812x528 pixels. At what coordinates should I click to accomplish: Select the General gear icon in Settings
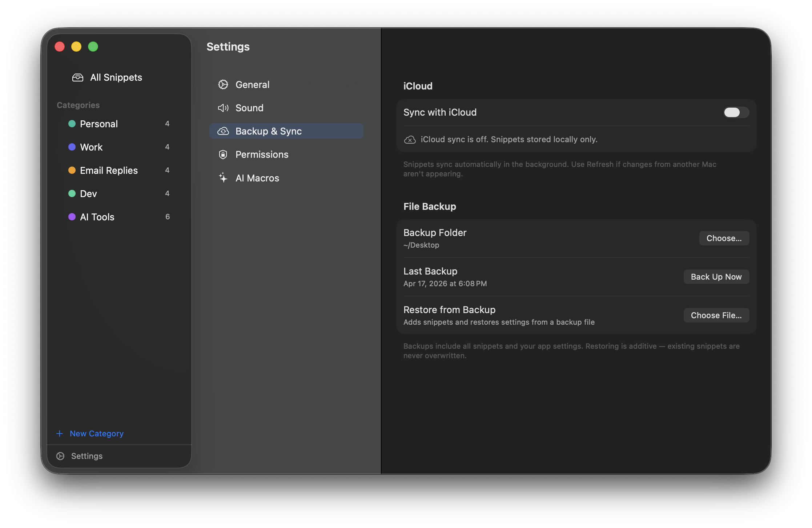click(x=223, y=84)
